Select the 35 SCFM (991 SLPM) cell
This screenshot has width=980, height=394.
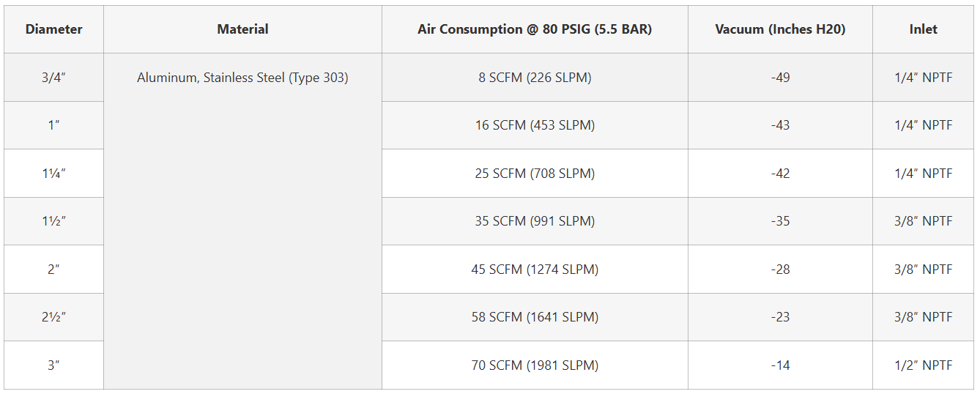(535, 221)
